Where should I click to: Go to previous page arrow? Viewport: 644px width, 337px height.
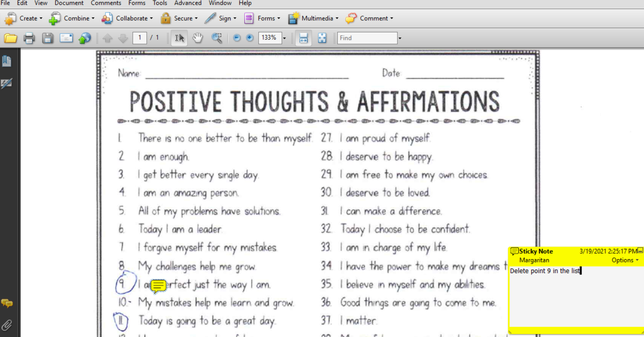pos(107,38)
